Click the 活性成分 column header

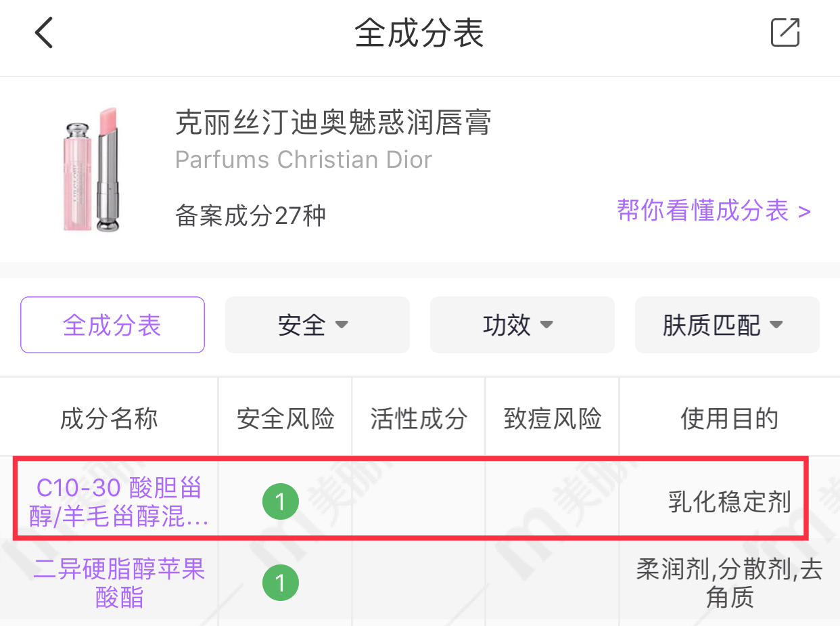(x=418, y=418)
